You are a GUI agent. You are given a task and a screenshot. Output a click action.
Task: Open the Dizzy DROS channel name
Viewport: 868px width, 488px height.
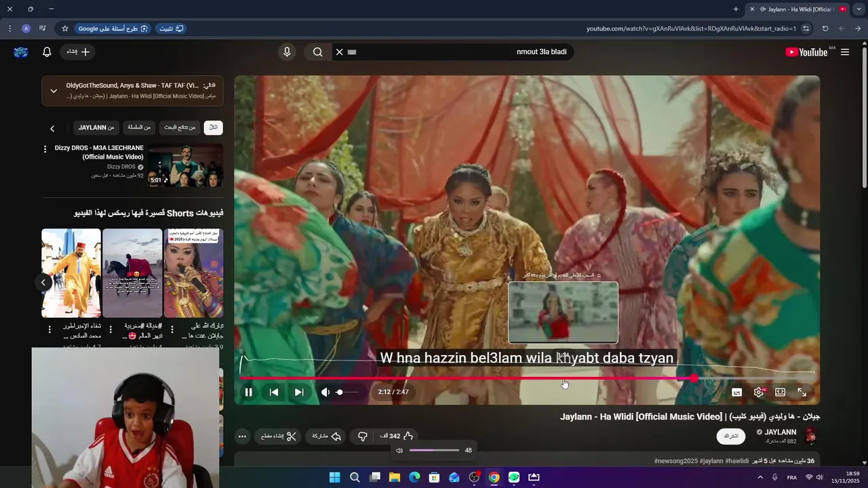tap(121, 167)
